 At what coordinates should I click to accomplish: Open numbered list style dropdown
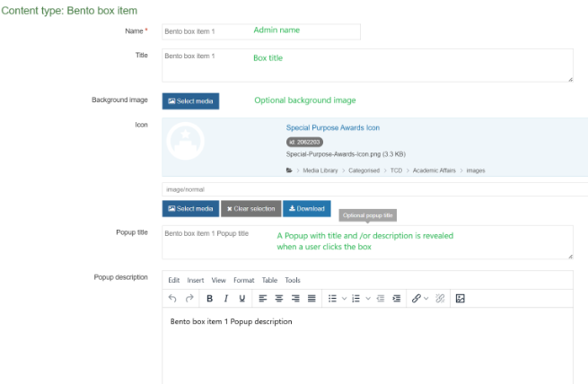pos(368,298)
